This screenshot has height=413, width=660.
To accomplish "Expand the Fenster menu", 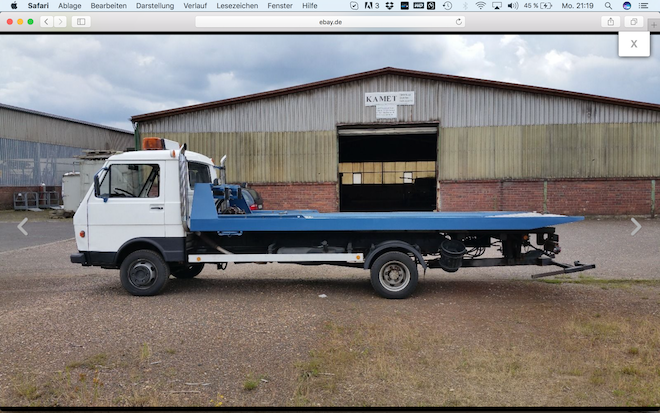I will click(280, 5).
